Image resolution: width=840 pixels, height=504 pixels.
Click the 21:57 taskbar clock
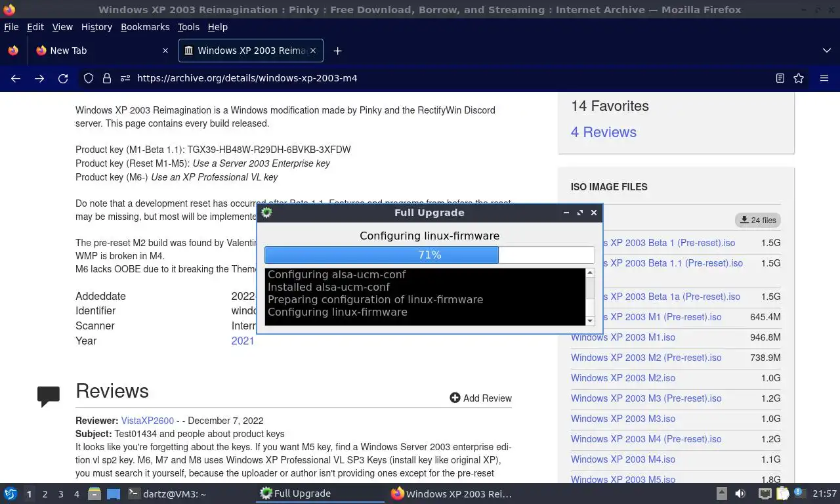[x=825, y=494]
